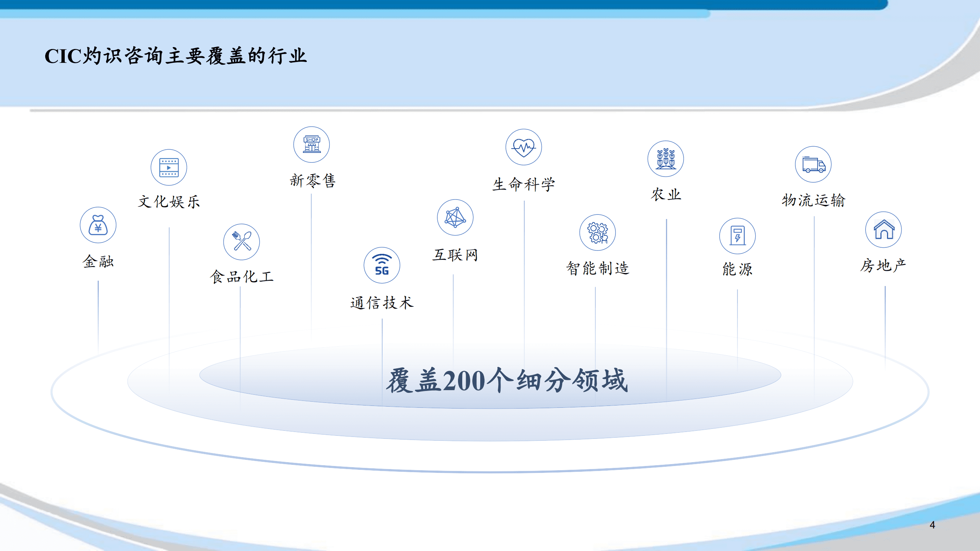Click the 食品化工 fork and spoon icon
Screen dimensions: 980x551
coord(241,242)
